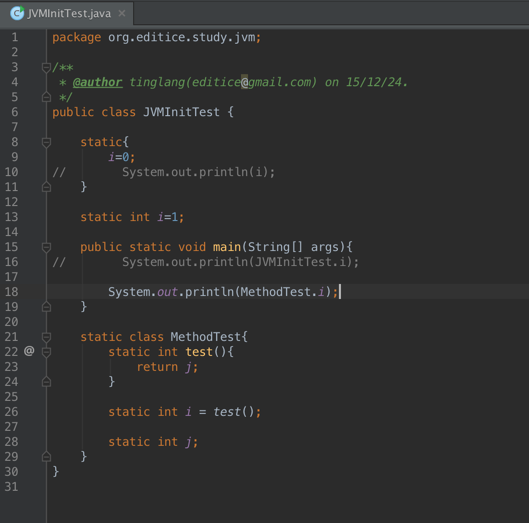Collapse the Javadoc comment at line 3

(46, 67)
